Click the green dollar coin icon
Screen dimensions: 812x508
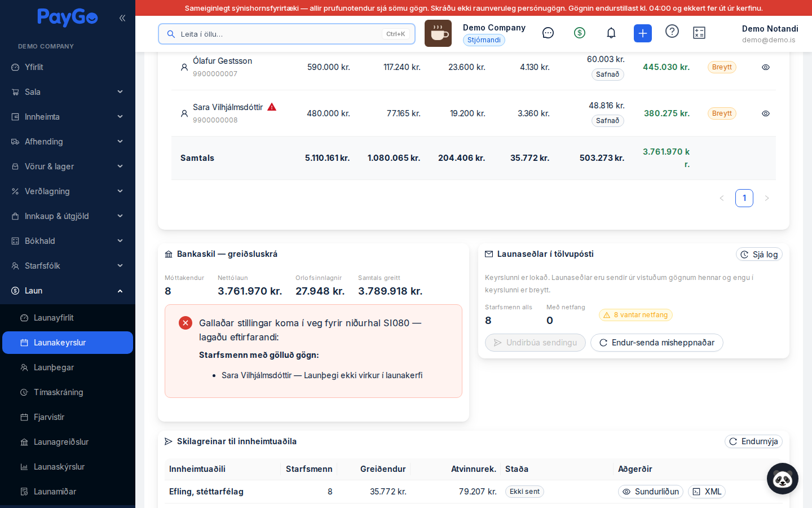(x=580, y=33)
